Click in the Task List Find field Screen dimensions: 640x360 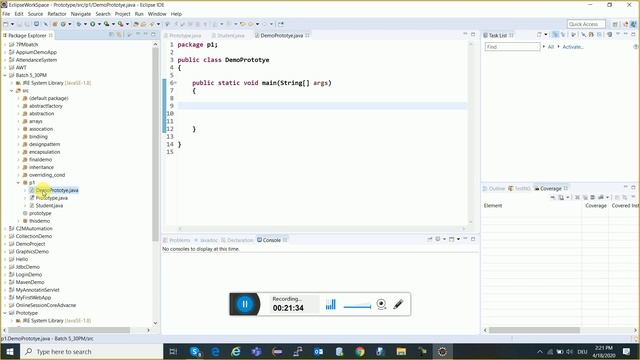click(513, 47)
